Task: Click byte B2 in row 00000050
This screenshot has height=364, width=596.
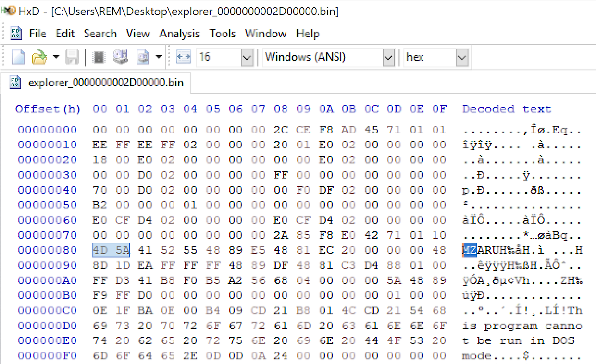Action: [100, 205]
